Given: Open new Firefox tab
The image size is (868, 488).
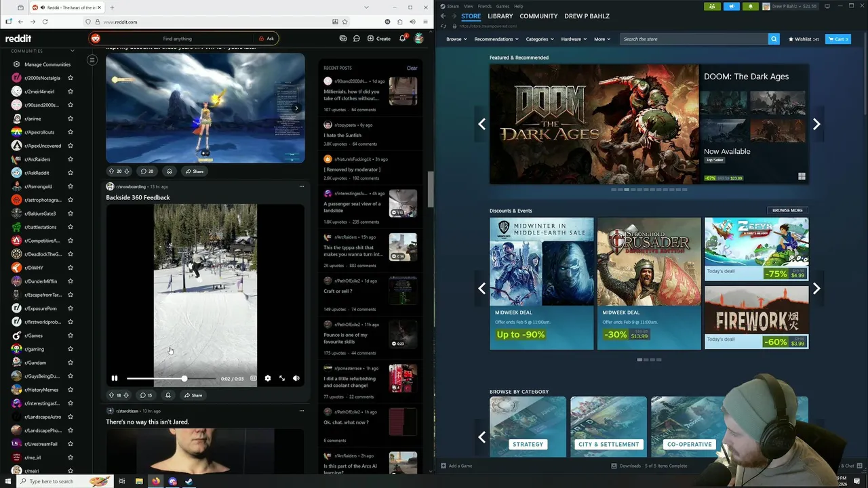Looking at the screenshot, I should 112,7.
